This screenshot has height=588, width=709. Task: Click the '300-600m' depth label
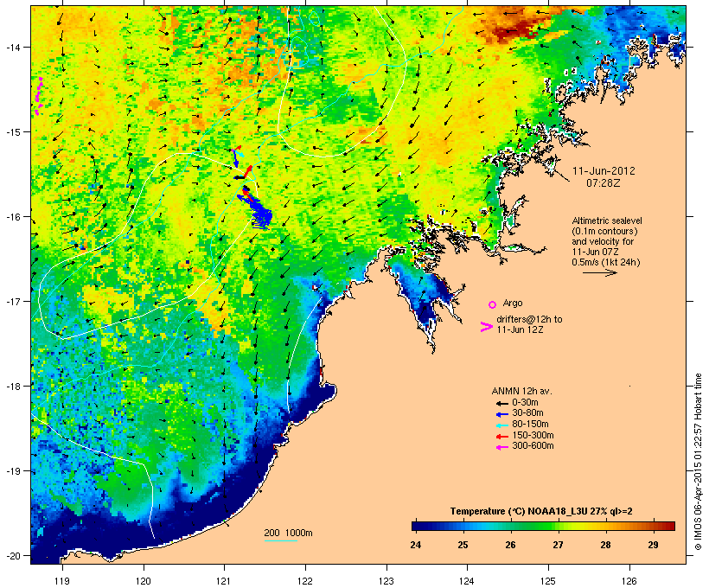click(x=533, y=446)
